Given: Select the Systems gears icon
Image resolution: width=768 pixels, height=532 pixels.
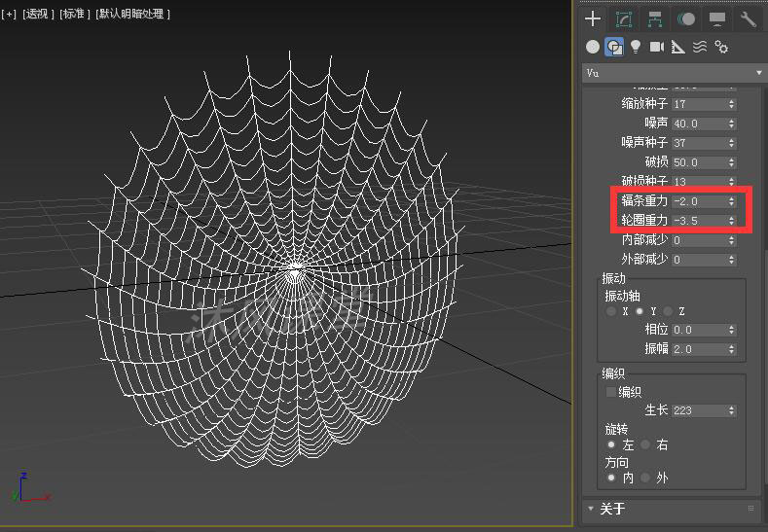Looking at the screenshot, I should (x=721, y=47).
